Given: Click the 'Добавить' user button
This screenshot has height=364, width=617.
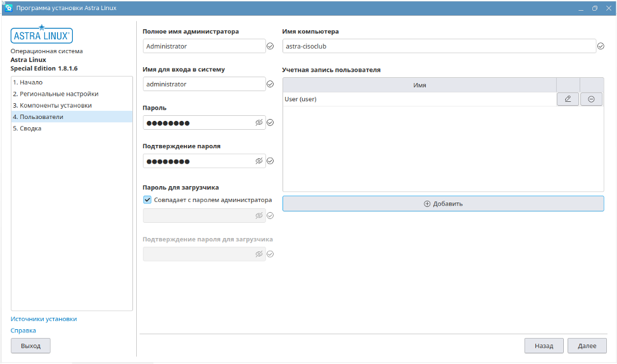Looking at the screenshot, I should pyautogui.click(x=443, y=204).
